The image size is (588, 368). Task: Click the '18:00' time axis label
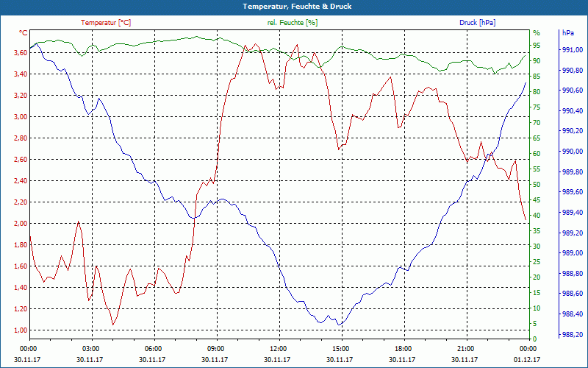(x=404, y=349)
